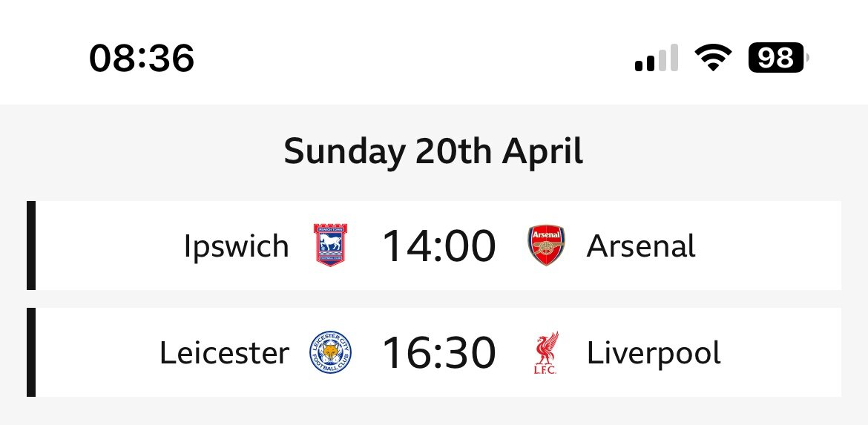Tap the Wi-Fi status icon
The width and height of the screenshot is (868, 425).
click(713, 58)
